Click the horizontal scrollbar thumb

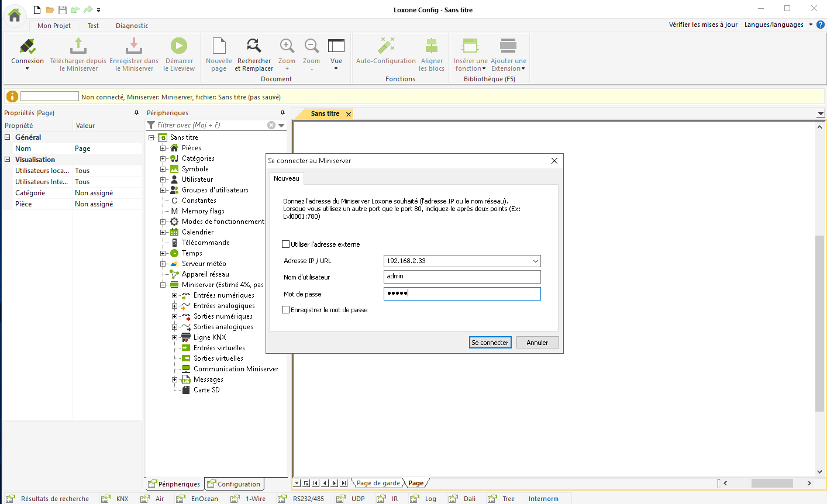pyautogui.click(x=772, y=483)
